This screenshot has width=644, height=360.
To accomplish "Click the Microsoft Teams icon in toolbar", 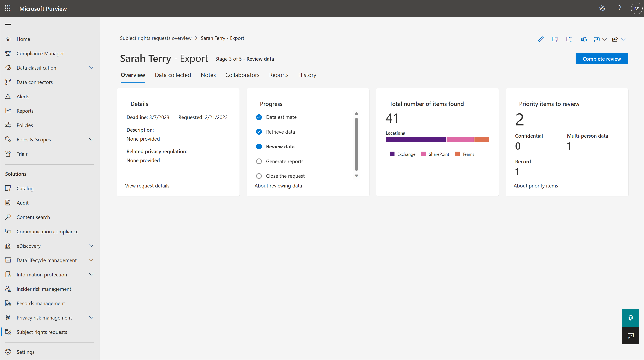I will (584, 39).
